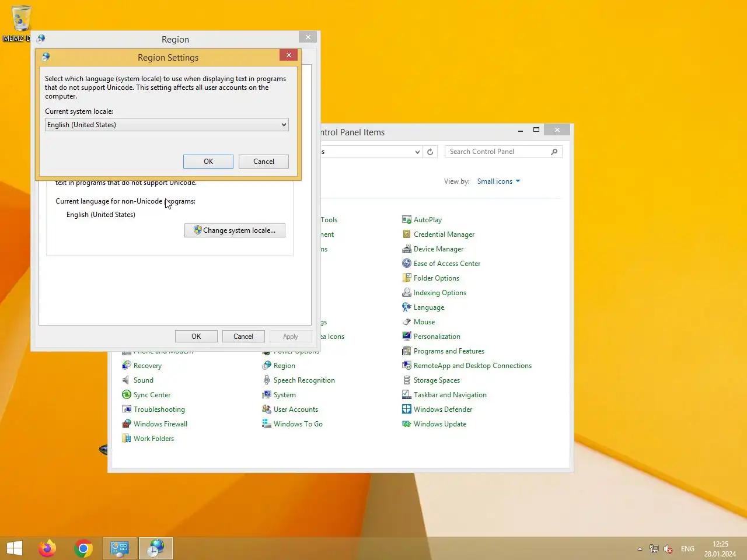The width and height of the screenshot is (747, 560).
Task: Open the Recycle Bin desktop icon
Action: tap(20, 23)
